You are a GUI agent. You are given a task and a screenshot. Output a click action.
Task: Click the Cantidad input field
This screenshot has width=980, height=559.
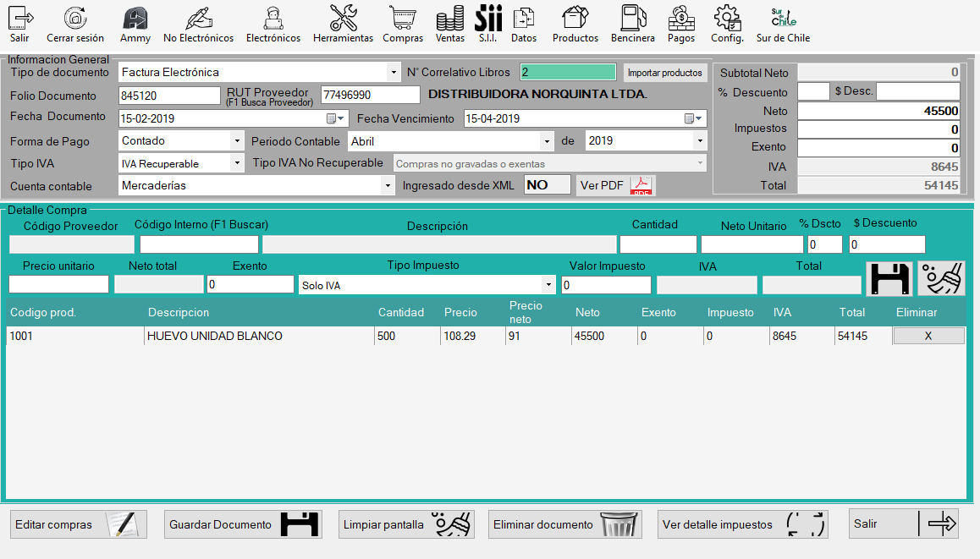658,244
